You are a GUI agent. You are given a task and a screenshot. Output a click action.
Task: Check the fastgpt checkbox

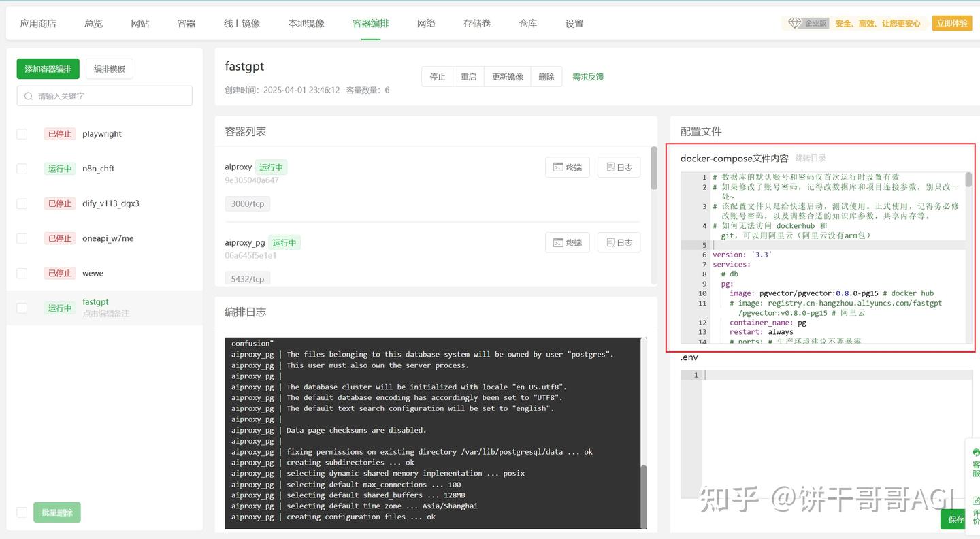coord(21,308)
